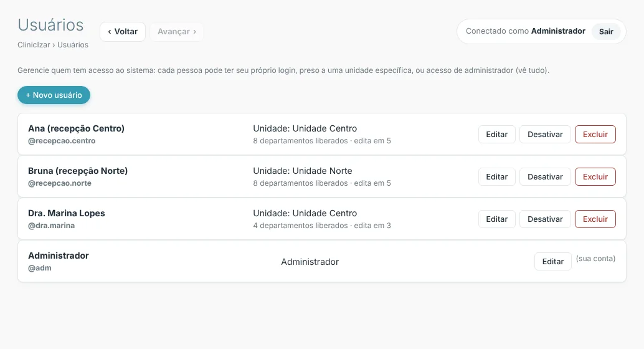Click 4 departamentos liberados · edita em 3
This screenshot has height=349, width=644.
[322, 225]
